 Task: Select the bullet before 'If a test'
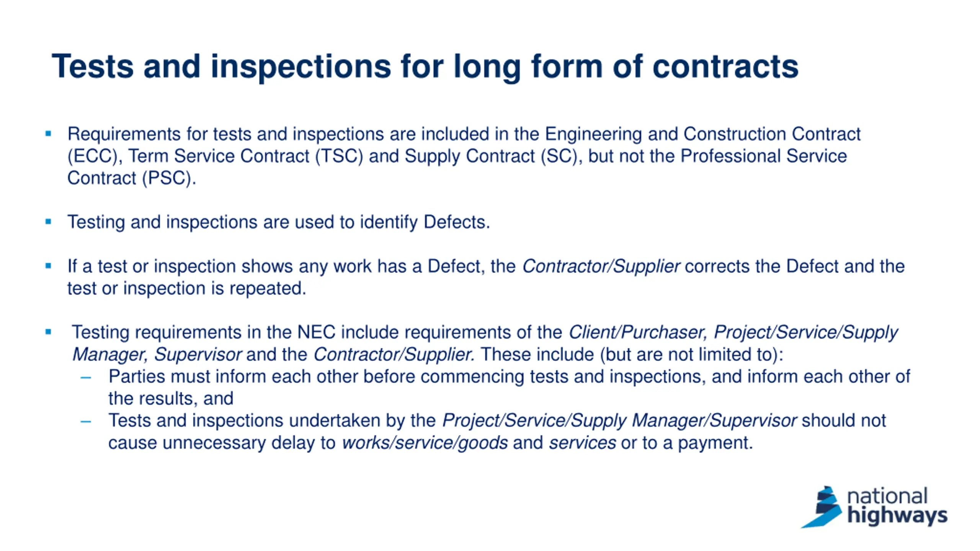(x=48, y=266)
